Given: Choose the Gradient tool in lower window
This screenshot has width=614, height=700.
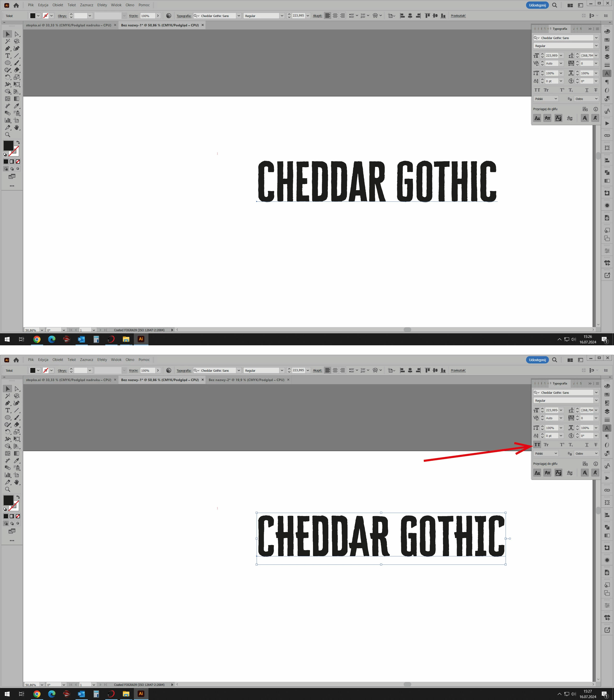Looking at the screenshot, I should [x=17, y=453].
